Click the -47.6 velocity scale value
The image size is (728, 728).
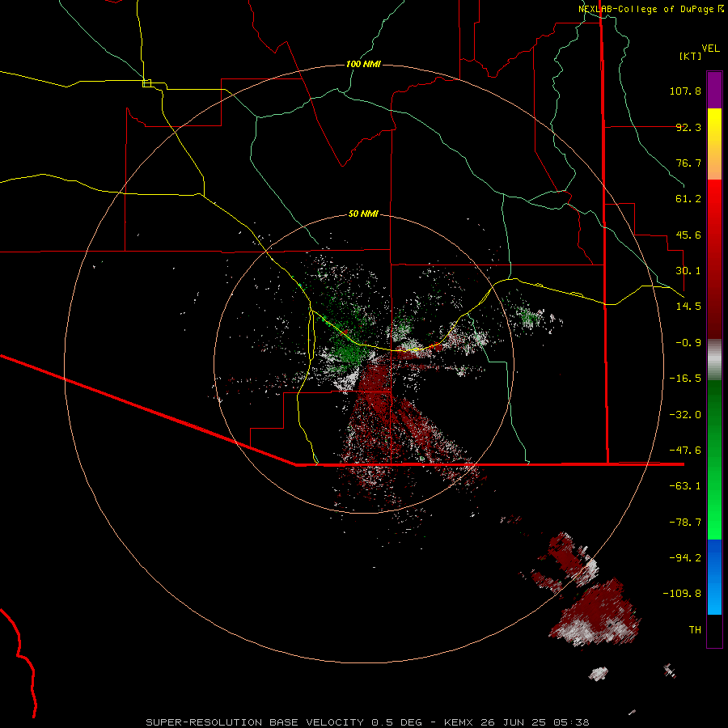685,451
